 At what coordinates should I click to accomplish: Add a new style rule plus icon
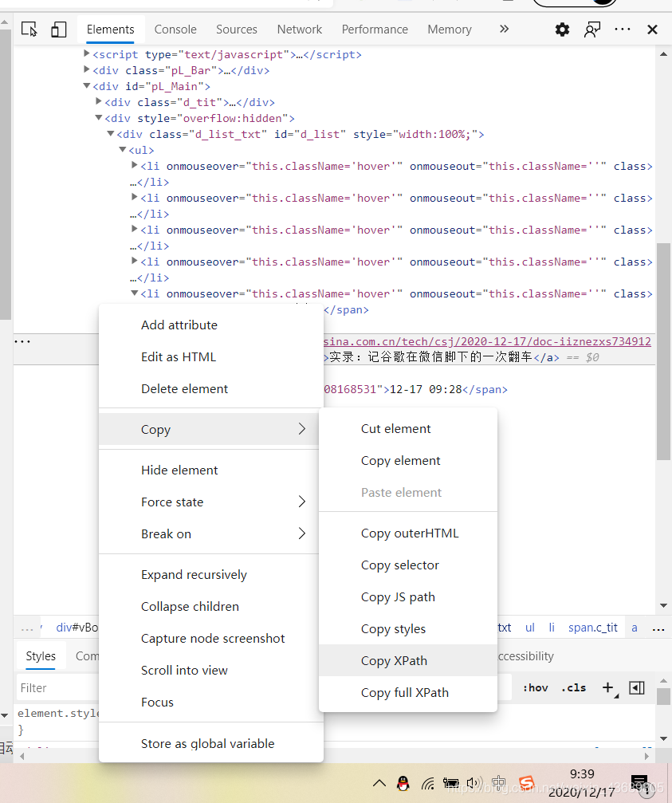point(608,688)
